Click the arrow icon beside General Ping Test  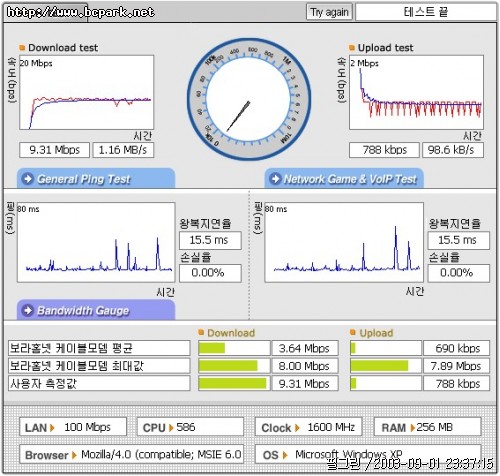(x=27, y=179)
